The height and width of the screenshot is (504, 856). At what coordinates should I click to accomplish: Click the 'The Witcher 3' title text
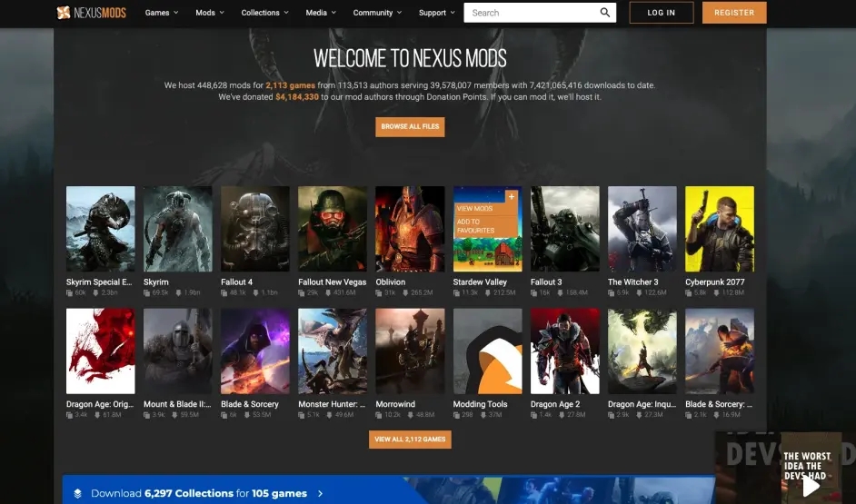click(x=633, y=282)
